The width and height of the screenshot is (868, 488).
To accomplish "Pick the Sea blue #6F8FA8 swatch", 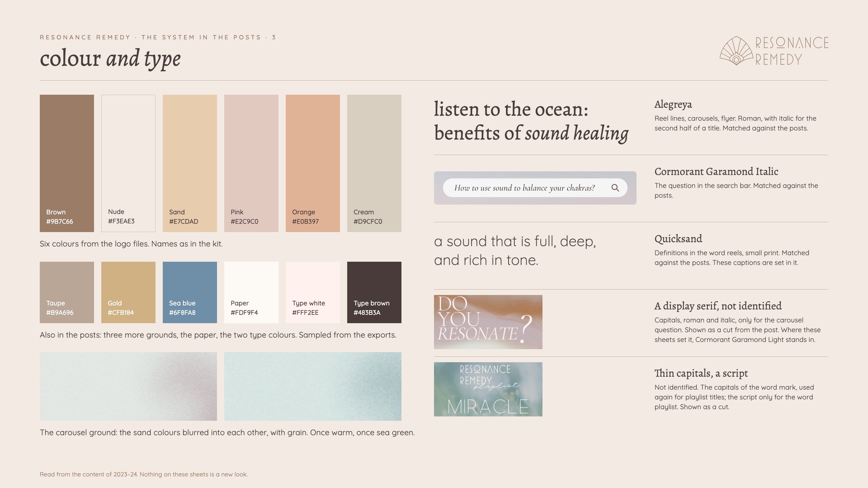I will 190,292.
